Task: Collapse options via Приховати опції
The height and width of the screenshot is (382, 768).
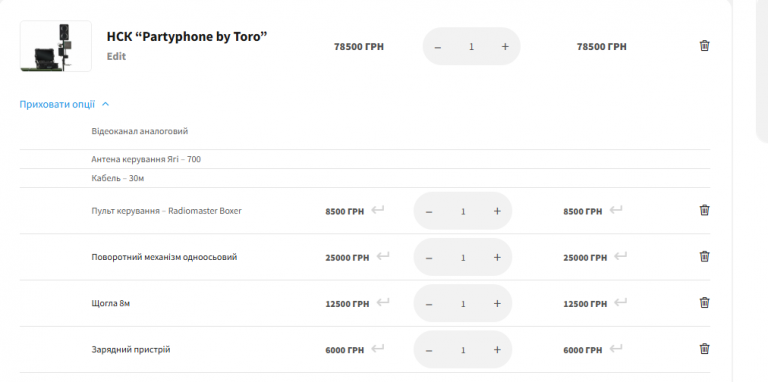Action: pyautogui.click(x=64, y=104)
